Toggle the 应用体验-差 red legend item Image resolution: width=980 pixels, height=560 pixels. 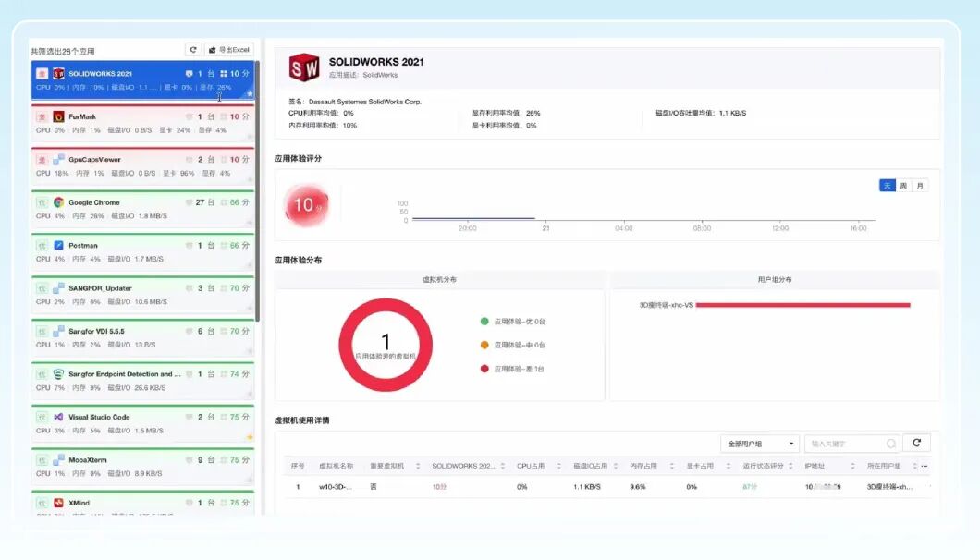[x=512, y=370]
